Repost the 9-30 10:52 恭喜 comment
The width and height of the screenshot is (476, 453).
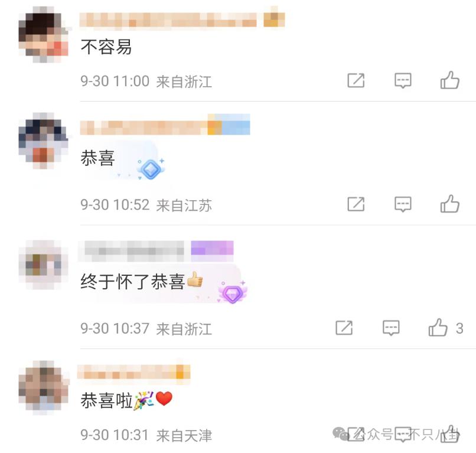coord(356,204)
